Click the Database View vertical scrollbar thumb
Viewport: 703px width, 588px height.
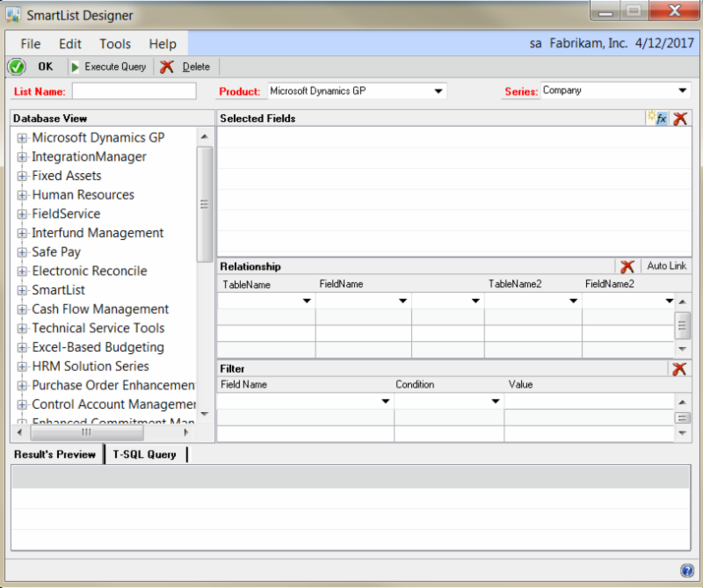click(x=205, y=204)
